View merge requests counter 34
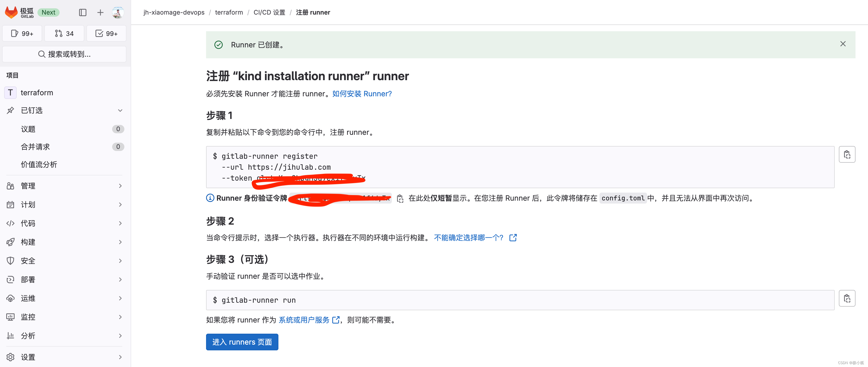 (64, 33)
